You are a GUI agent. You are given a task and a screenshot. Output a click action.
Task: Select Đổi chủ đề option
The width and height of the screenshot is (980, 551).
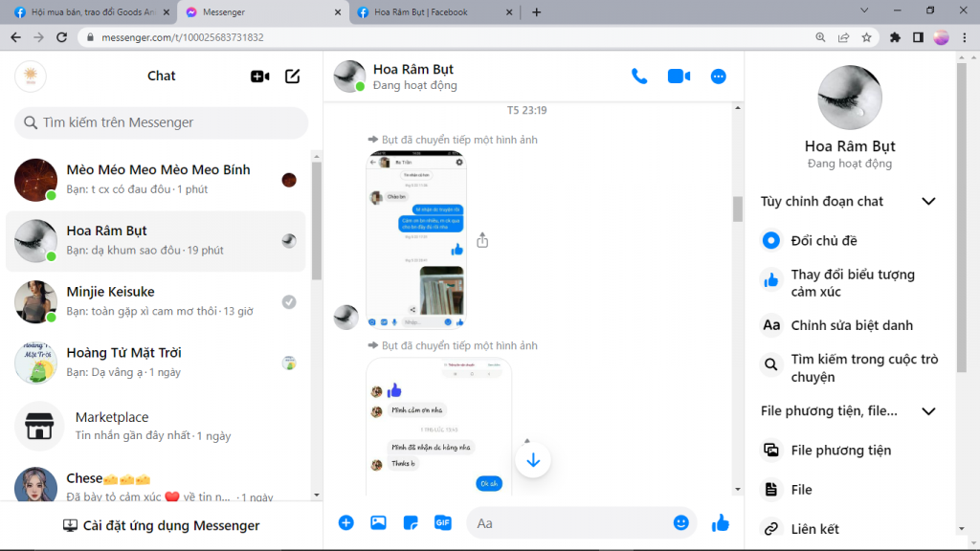coord(824,241)
